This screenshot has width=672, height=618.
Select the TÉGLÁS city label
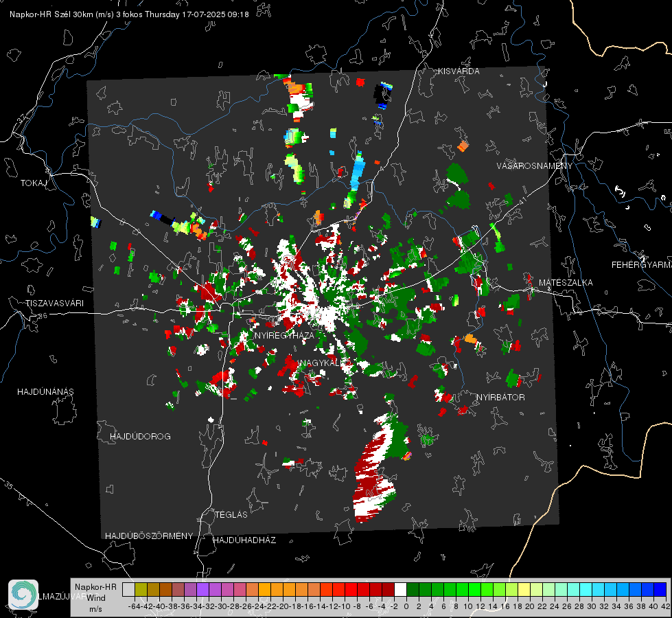coord(231,515)
